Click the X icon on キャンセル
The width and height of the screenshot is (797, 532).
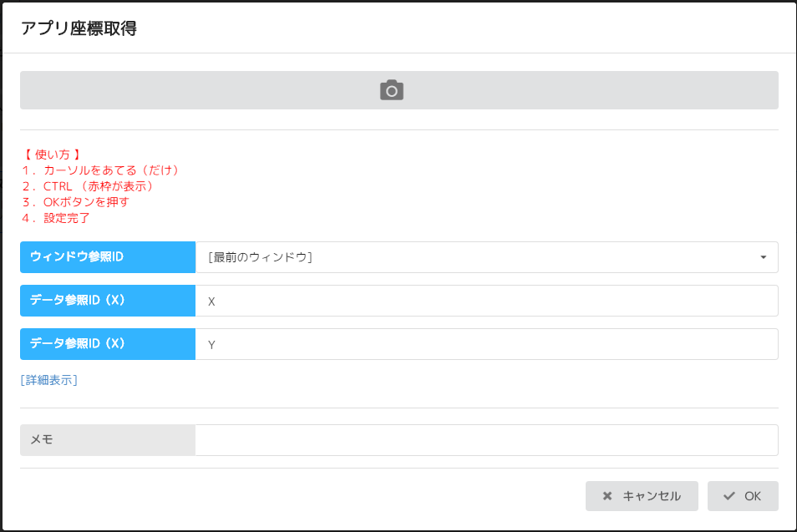(x=607, y=496)
